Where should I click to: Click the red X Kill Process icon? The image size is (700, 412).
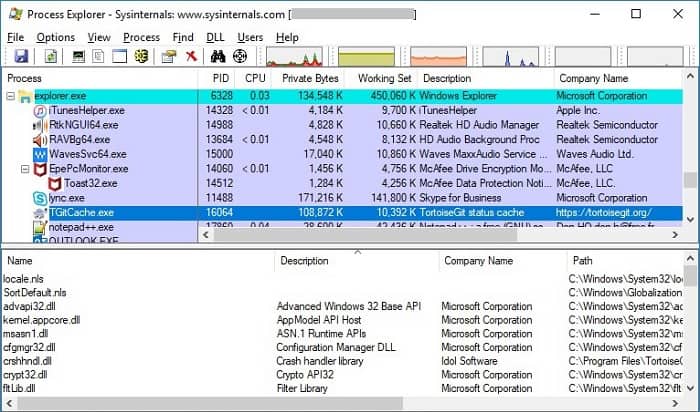(x=191, y=56)
